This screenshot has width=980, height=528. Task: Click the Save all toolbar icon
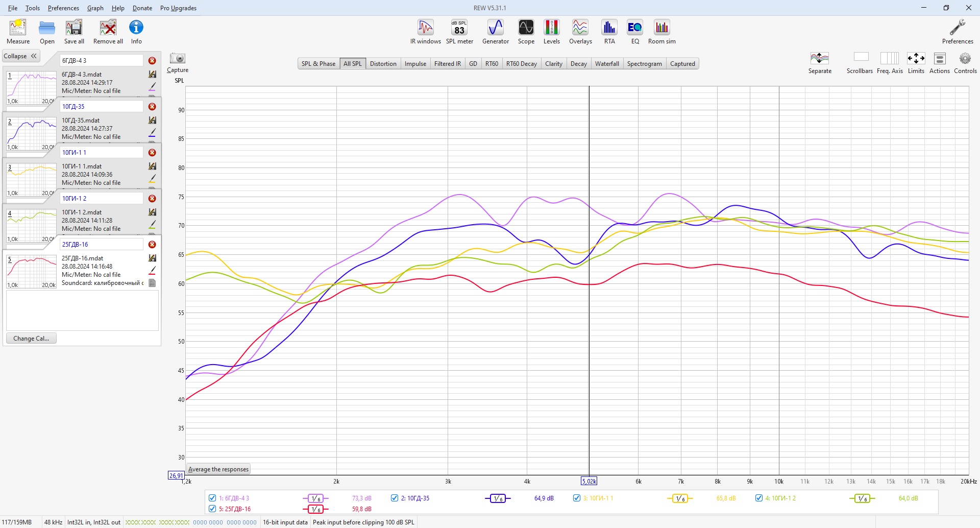(74, 32)
